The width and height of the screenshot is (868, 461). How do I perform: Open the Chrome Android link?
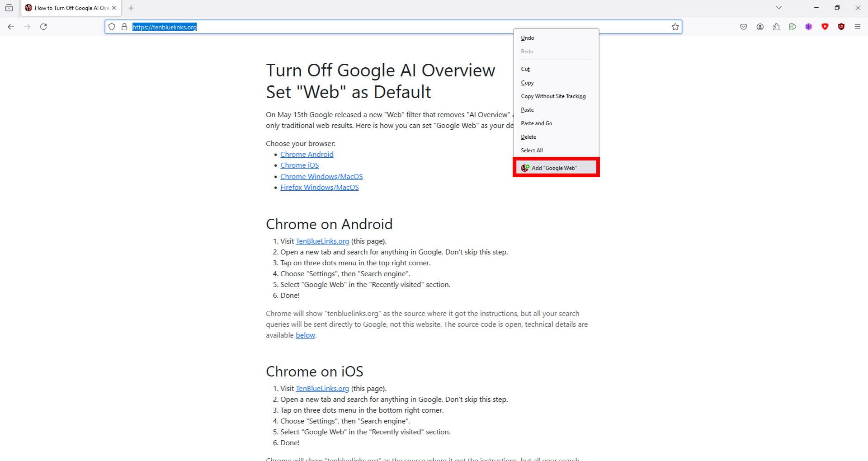point(307,155)
